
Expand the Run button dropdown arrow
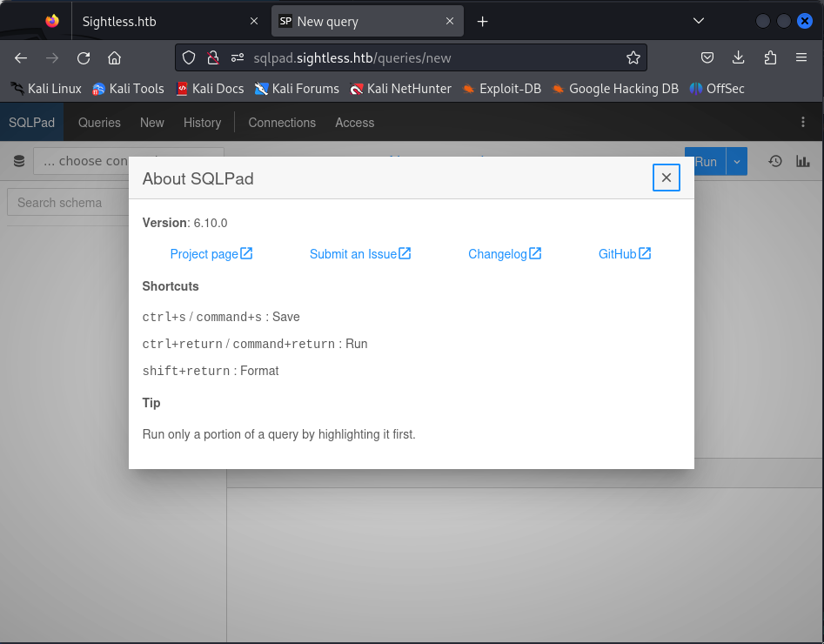[x=737, y=161]
